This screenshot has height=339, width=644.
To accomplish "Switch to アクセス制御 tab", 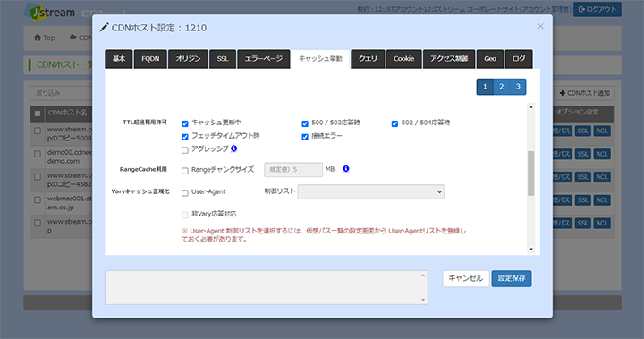I will click(449, 59).
